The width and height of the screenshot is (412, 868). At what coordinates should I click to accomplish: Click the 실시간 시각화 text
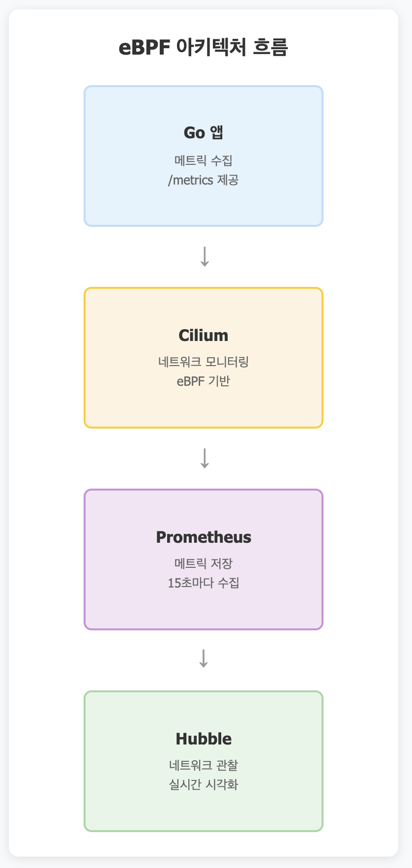204,785
